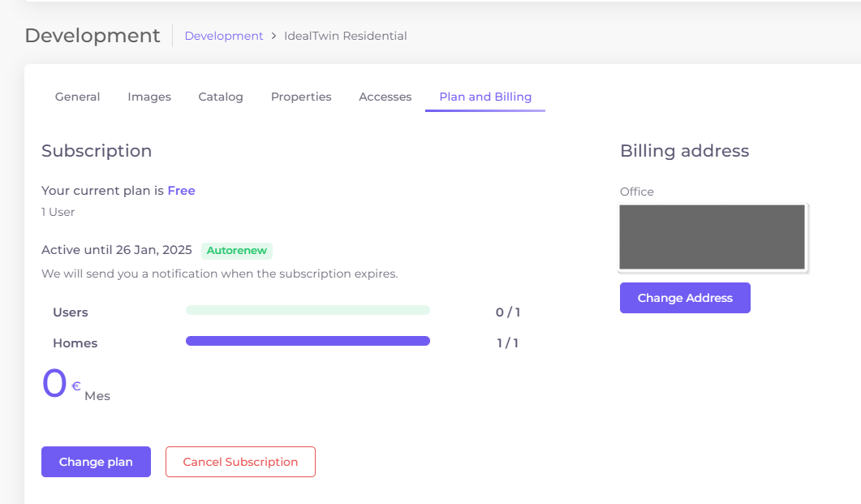Click the Homes 1 / 1 usage count
Screen dimensions: 861x504
[507, 343]
